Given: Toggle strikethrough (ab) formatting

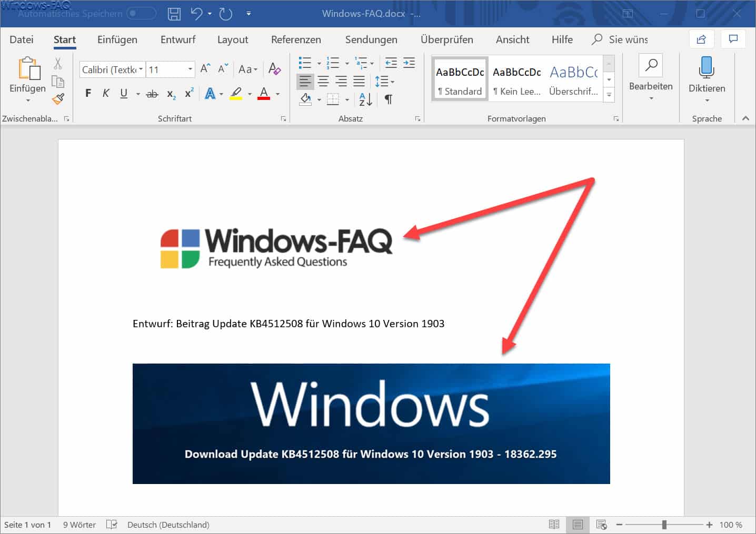Looking at the screenshot, I should tap(152, 94).
